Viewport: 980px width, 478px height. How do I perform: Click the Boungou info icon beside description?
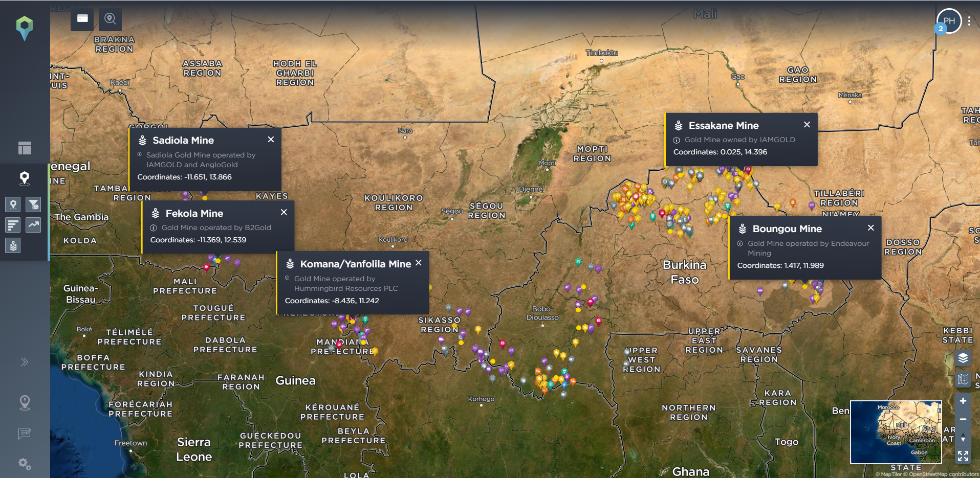tap(740, 243)
